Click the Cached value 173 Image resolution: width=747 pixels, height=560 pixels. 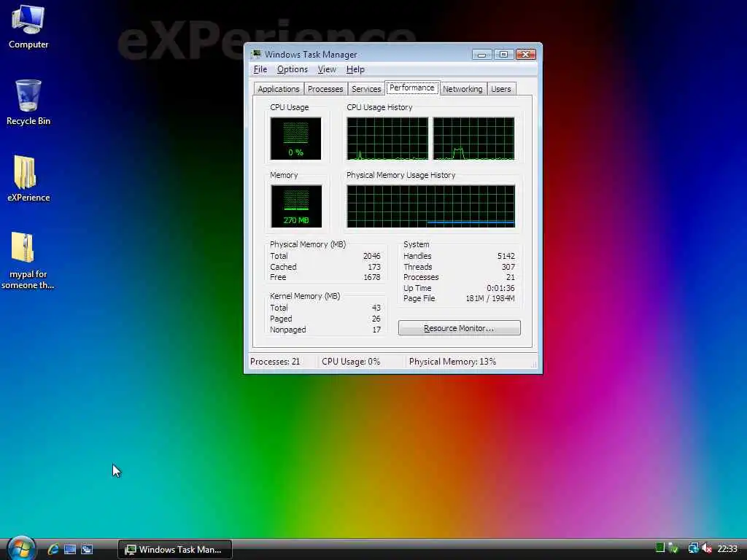coord(374,267)
